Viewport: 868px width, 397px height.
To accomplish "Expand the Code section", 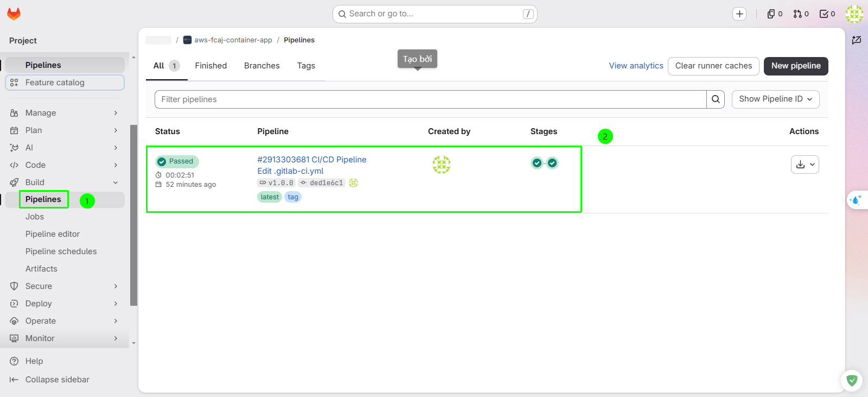I will click(65, 165).
